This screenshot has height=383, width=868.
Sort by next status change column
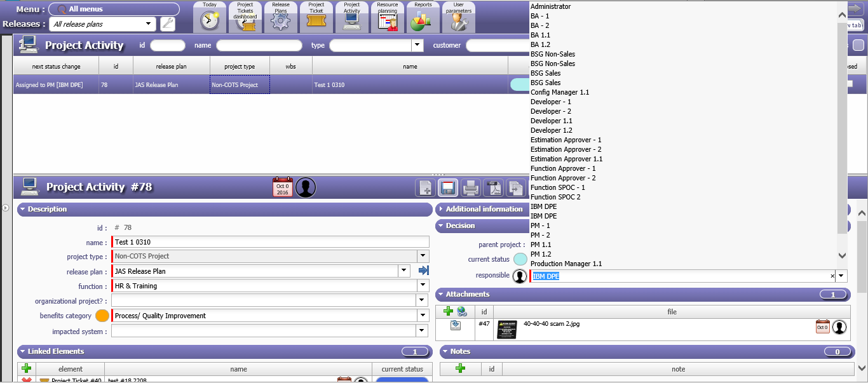click(57, 66)
